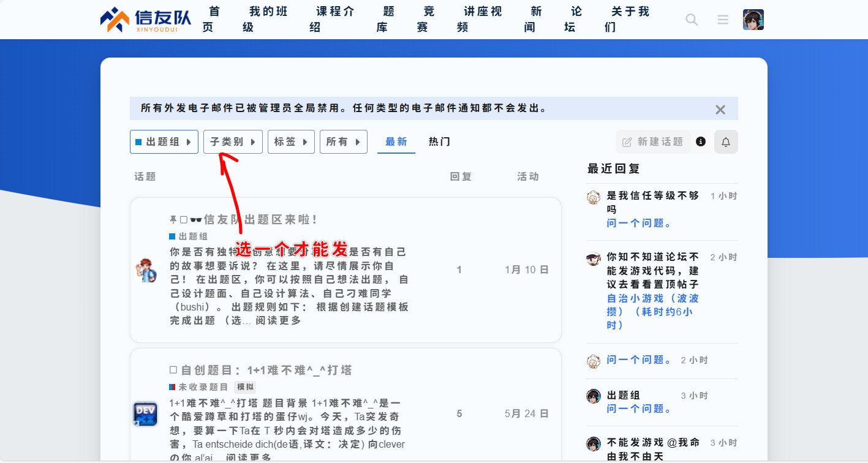Click 未收录题目 category badge
The width and height of the screenshot is (868, 463).
pos(199,387)
